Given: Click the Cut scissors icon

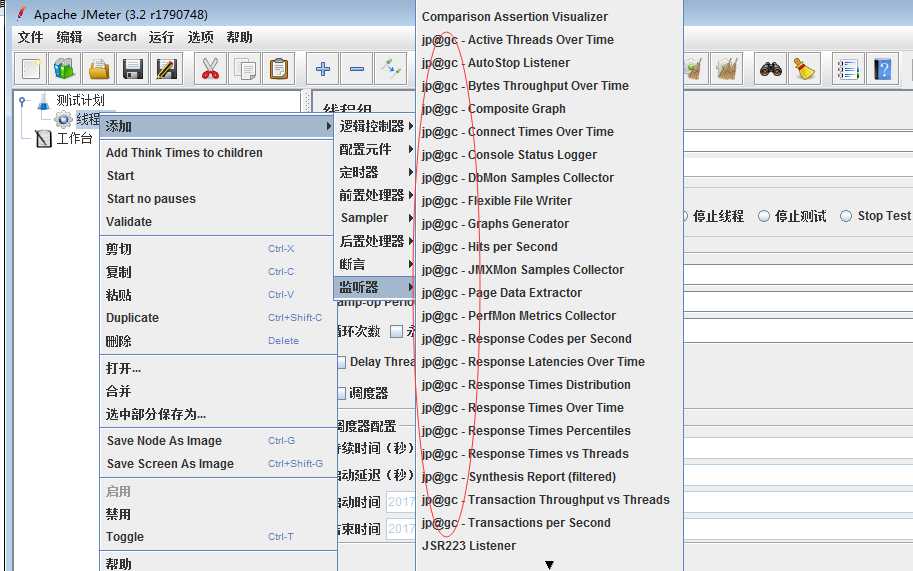Looking at the screenshot, I should click(x=210, y=69).
